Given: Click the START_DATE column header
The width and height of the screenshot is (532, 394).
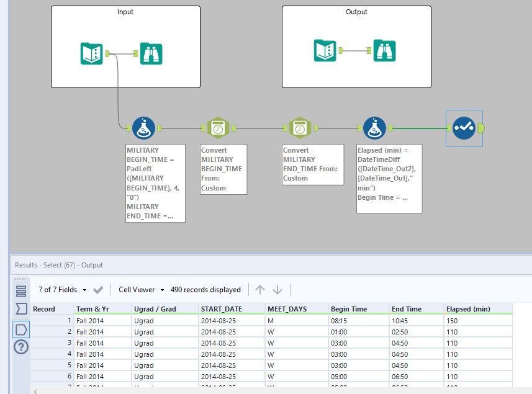Looking at the screenshot, I should click(x=222, y=309).
